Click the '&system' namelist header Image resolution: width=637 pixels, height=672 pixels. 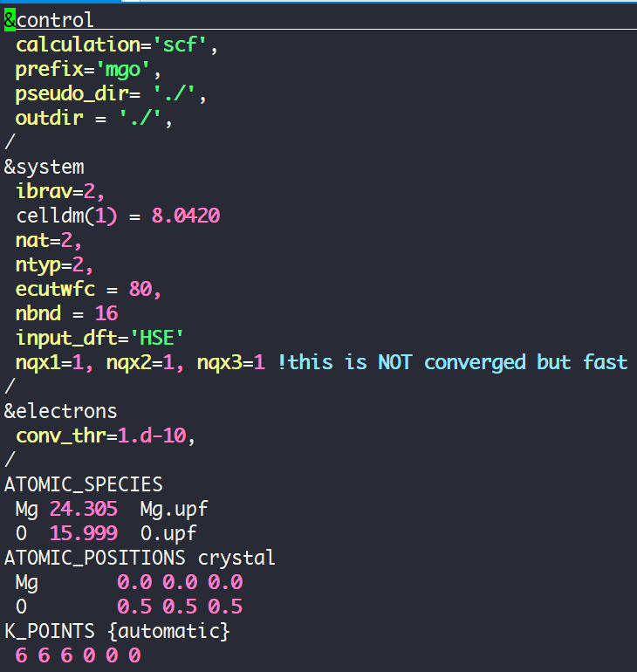pos(45,168)
